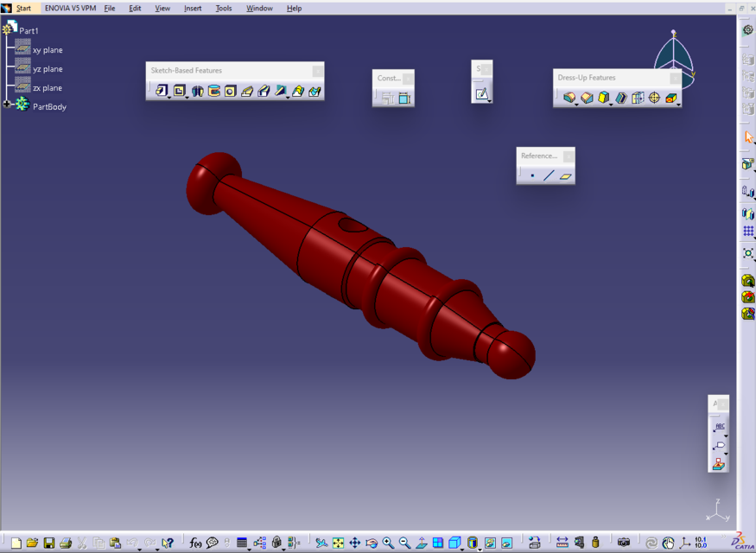756x553 pixels.
Task: Click the Undo button
Action: point(133,543)
